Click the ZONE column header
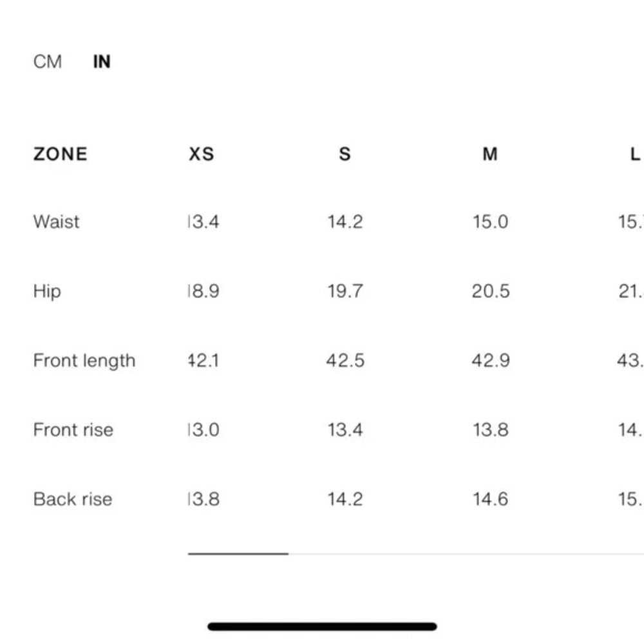Viewport: 644px width, 644px height. (61, 155)
